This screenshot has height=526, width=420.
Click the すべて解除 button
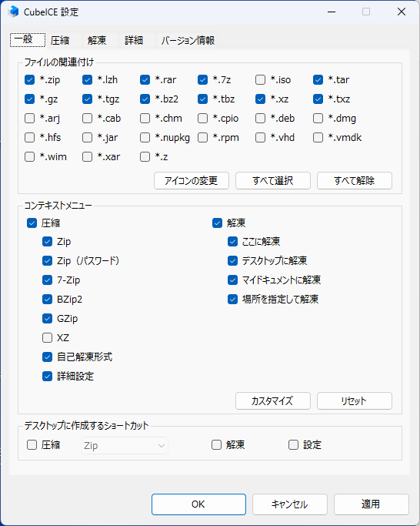pos(355,181)
